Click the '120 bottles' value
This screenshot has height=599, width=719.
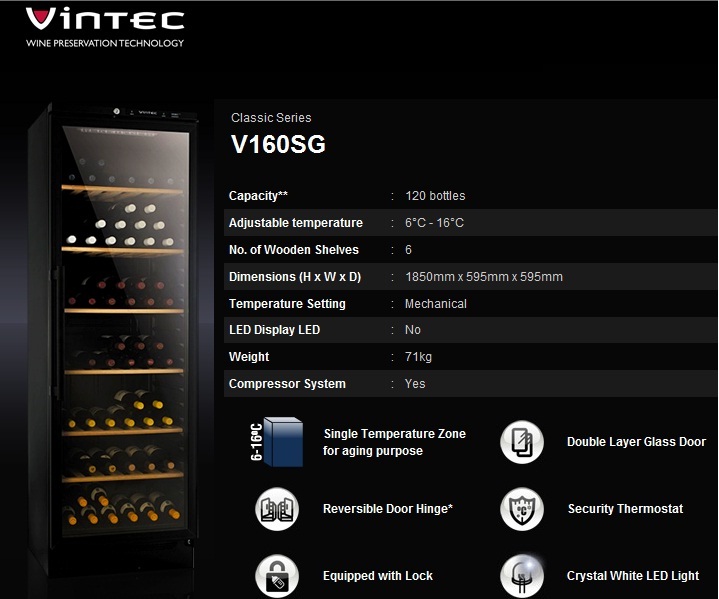click(435, 196)
